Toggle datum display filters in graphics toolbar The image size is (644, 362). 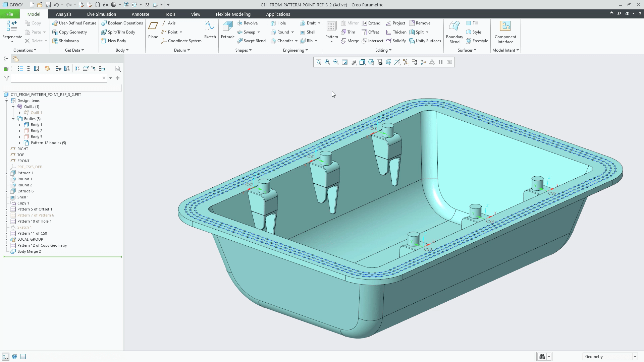click(406, 62)
